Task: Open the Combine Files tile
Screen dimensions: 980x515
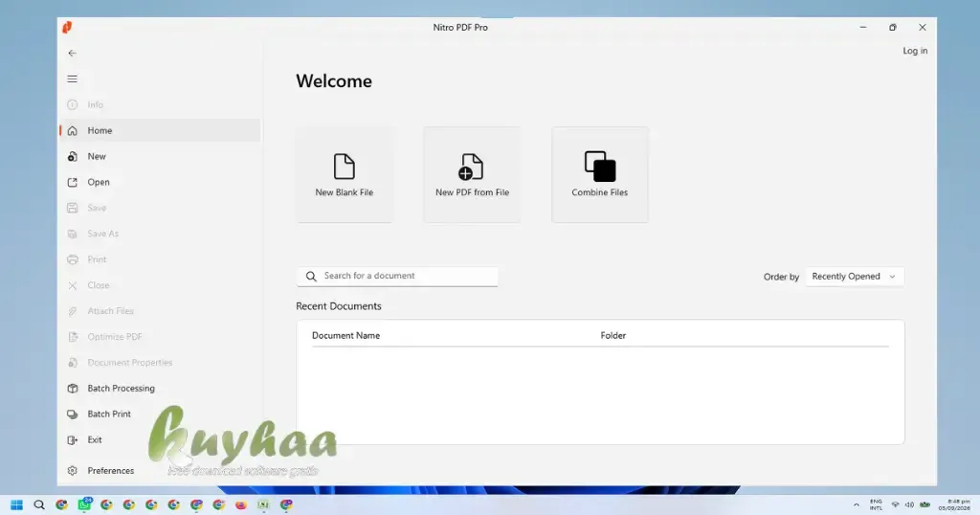Action: pos(600,175)
